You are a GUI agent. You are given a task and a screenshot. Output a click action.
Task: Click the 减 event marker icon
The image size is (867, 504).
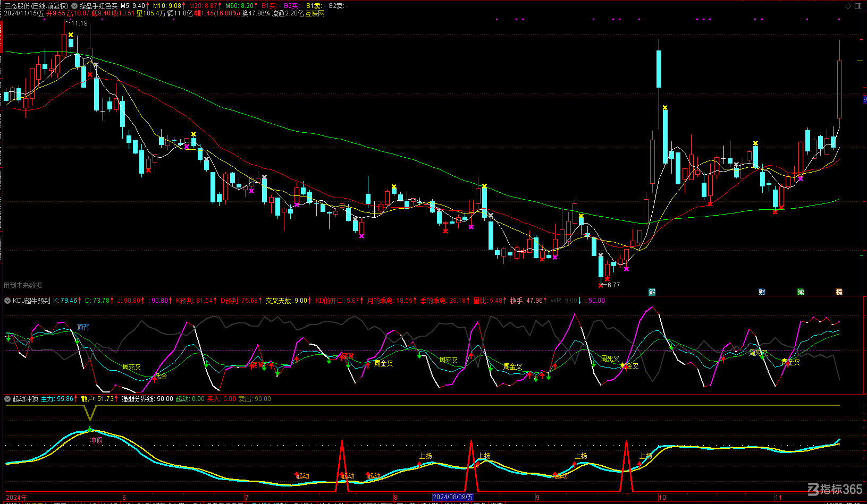click(801, 292)
